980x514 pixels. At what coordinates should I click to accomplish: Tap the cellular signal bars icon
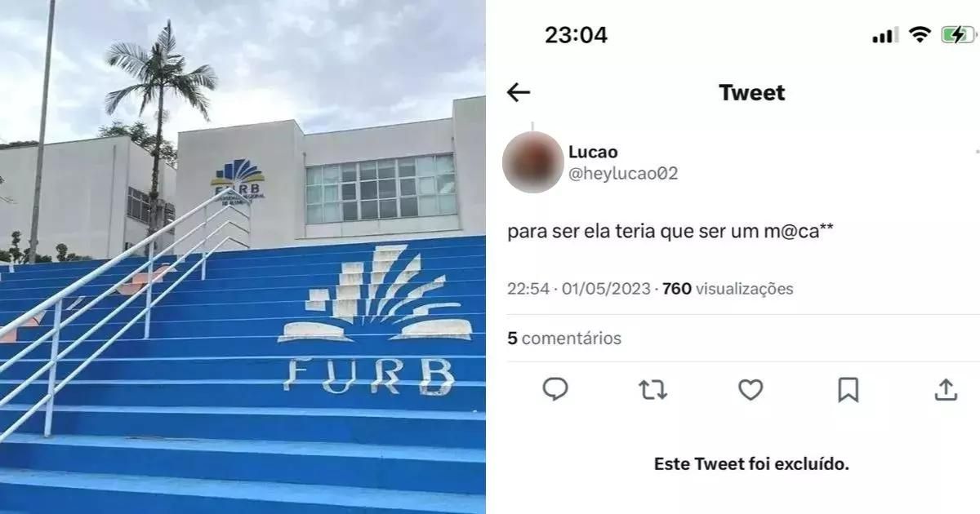coord(885,35)
